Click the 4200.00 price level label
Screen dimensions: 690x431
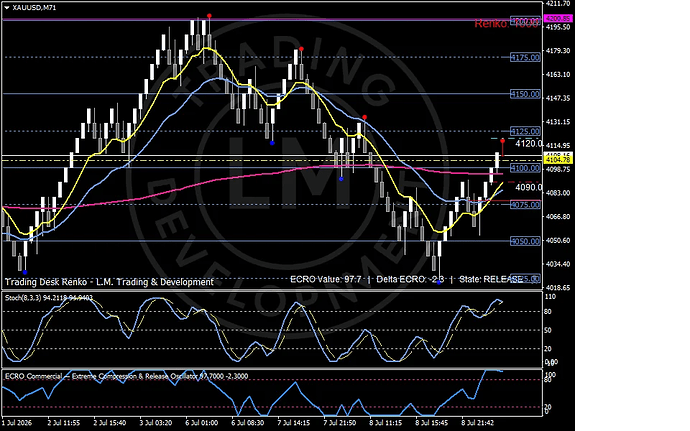click(x=525, y=20)
